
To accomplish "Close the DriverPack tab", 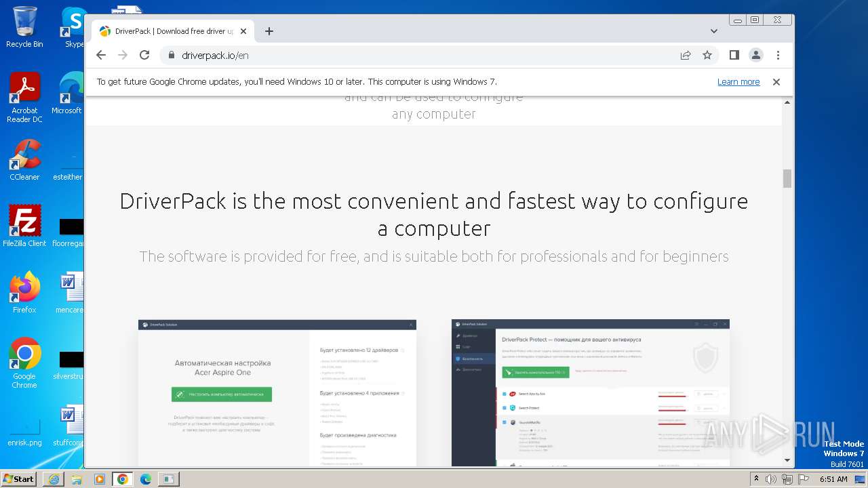I will pyautogui.click(x=243, y=31).
